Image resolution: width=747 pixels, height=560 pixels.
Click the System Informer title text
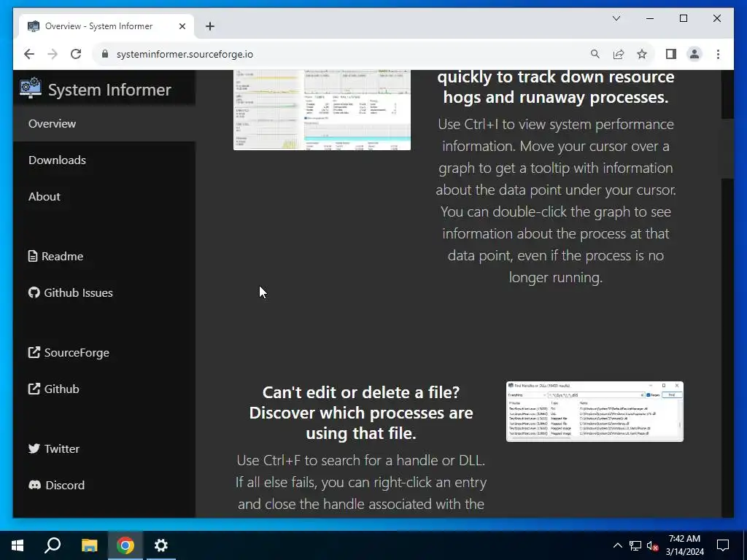tap(109, 90)
